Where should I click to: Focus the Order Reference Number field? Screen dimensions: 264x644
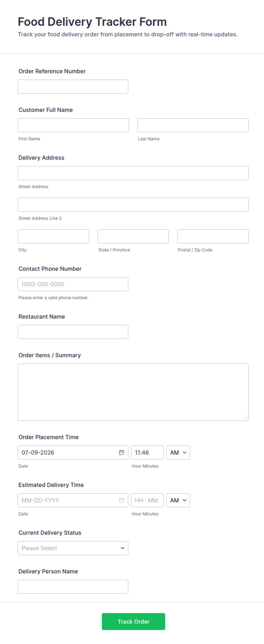73,86
